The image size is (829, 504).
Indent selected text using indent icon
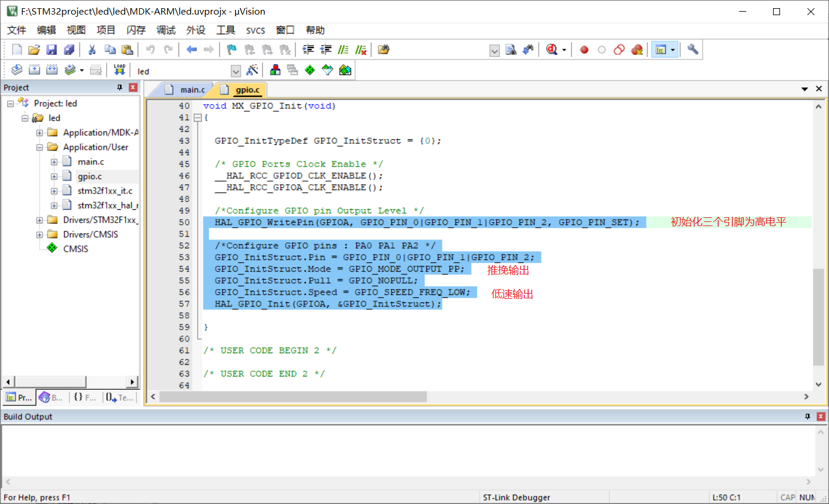tap(308, 50)
